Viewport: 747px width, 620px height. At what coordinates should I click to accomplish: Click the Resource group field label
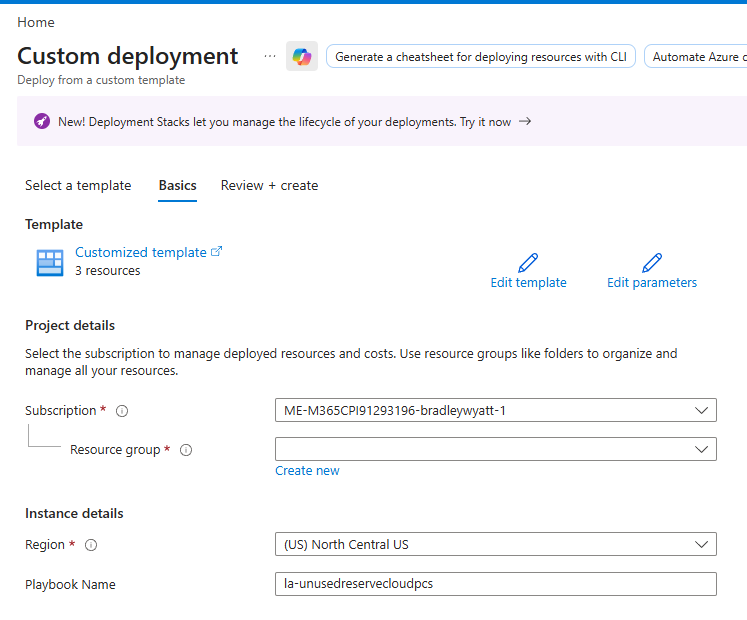(115, 450)
